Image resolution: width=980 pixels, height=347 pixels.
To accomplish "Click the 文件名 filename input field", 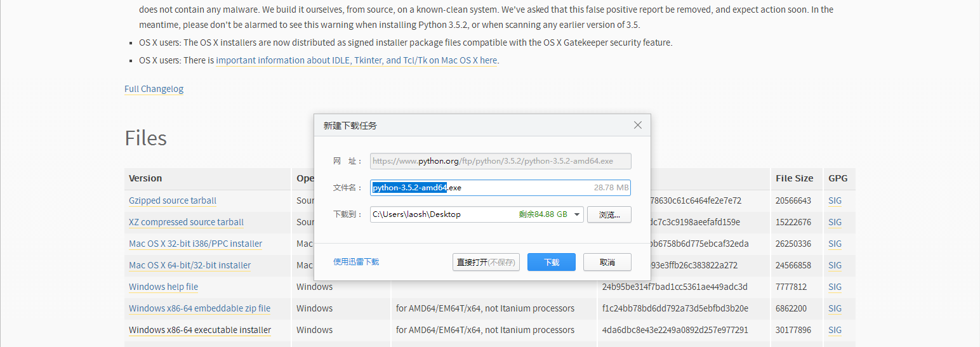I will point(500,188).
